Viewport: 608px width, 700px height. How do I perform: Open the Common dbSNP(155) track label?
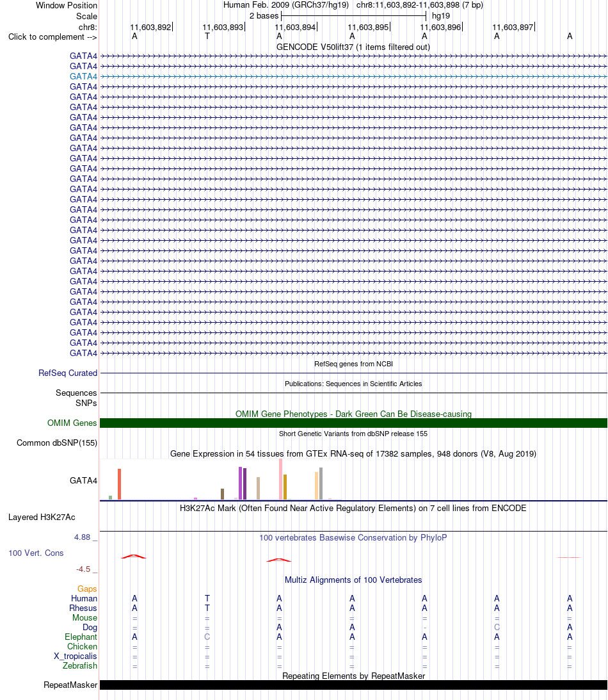pos(57,443)
